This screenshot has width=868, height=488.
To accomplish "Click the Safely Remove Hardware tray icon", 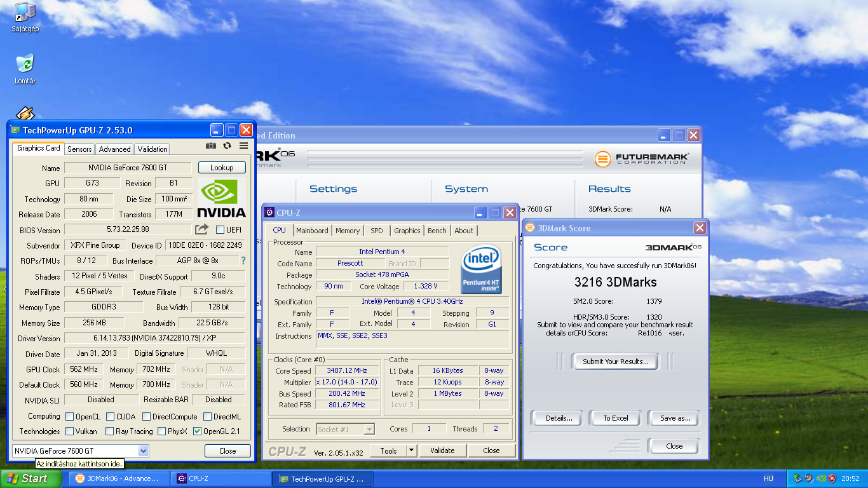I will pyautogui.click(x=797, y=478).
